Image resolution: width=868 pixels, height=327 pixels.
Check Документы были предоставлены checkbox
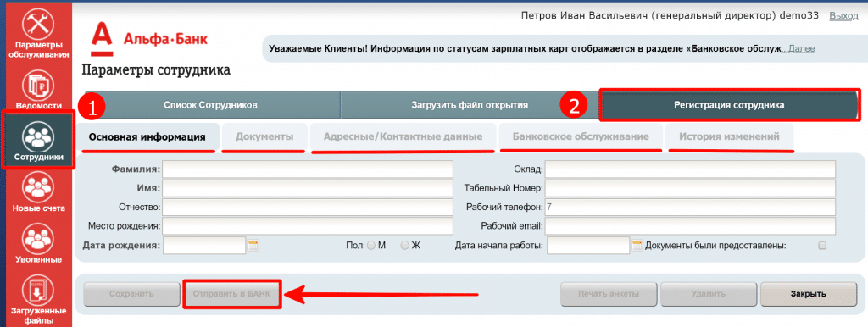(822, 245)
